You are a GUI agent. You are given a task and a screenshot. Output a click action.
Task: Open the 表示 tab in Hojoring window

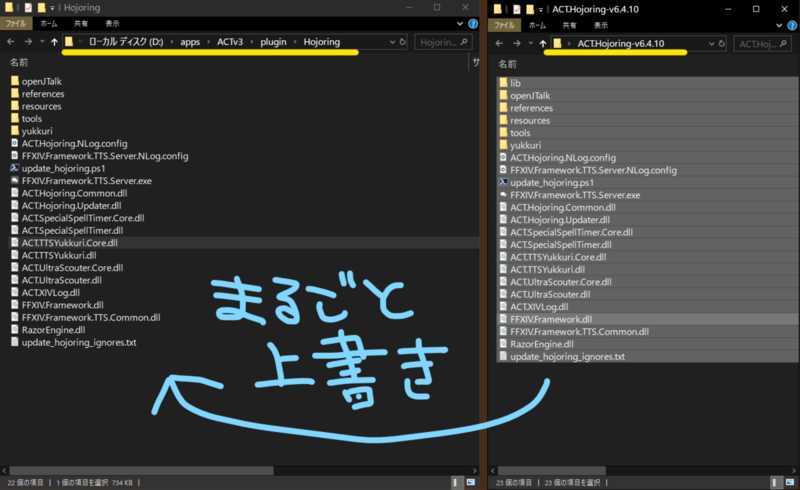pyautogui.click(x=112, y=23)
